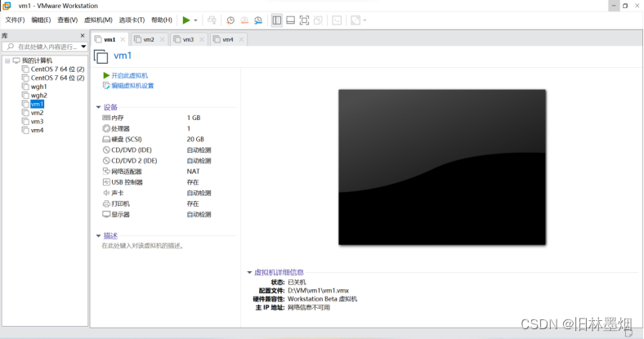
Task: Click the VMware Workstation title bar icon
Action: [7, 6]
